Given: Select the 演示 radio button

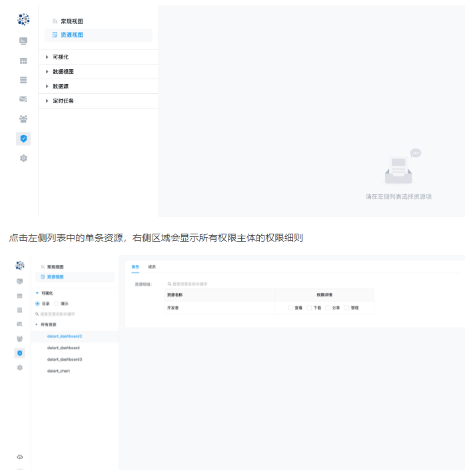Looking at the screenshot, I should 57,303.
